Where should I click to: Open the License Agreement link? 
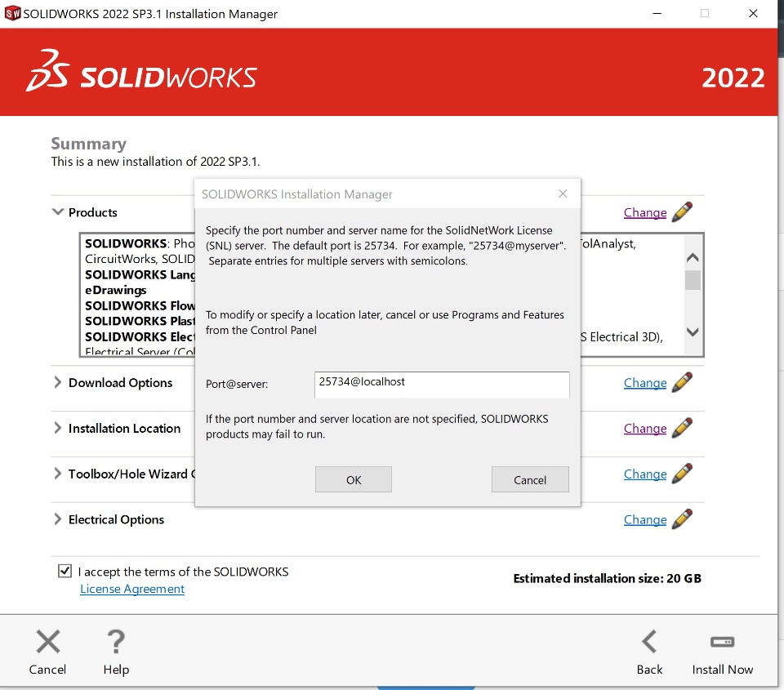tap(132, 589)
